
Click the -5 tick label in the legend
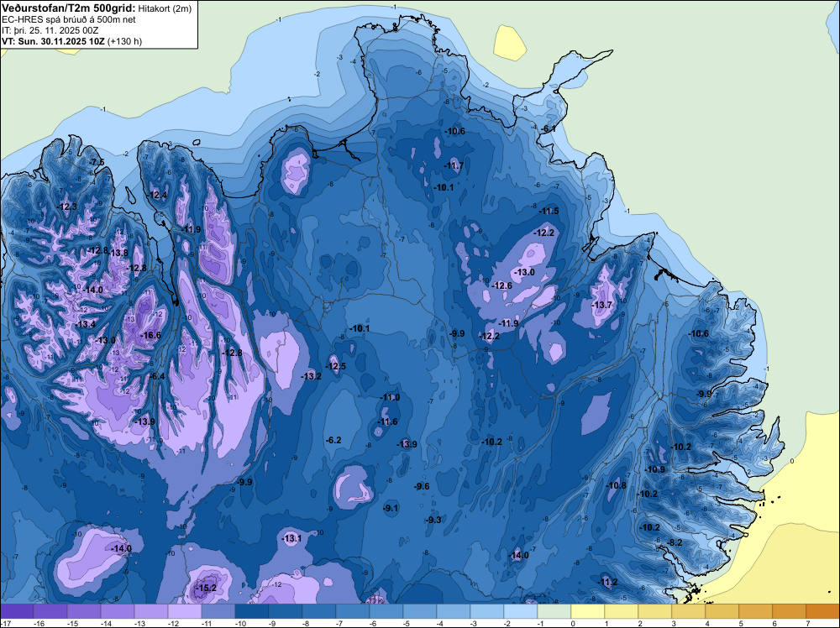click(406, 623)
